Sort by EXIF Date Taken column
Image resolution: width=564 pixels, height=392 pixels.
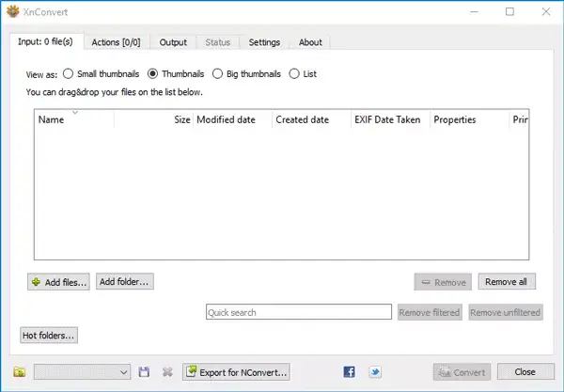[391, 119]
